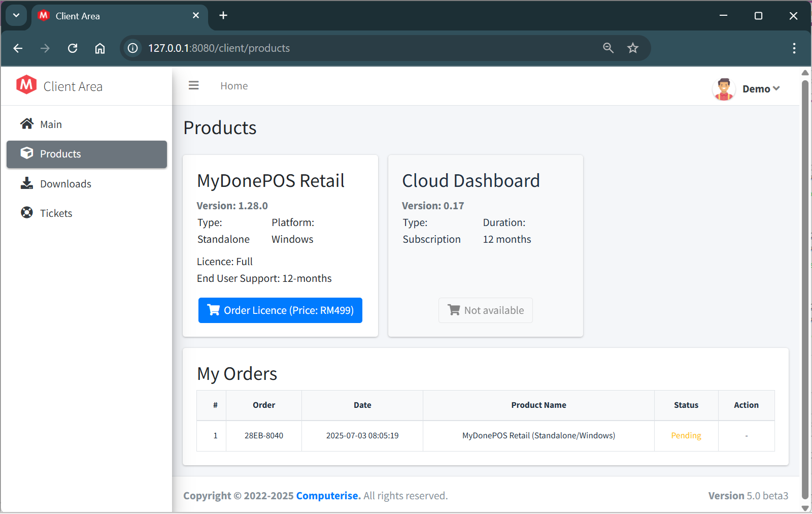Open the tab search dropdown arrow
Image resolution: width=812 pixels, height=514 pixels.
click(x=16, y=15)
